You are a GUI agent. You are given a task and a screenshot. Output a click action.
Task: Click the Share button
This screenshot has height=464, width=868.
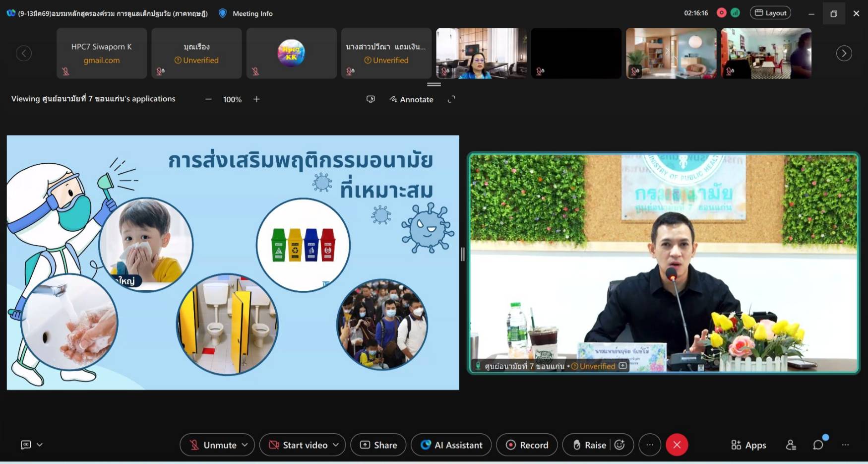378,445
